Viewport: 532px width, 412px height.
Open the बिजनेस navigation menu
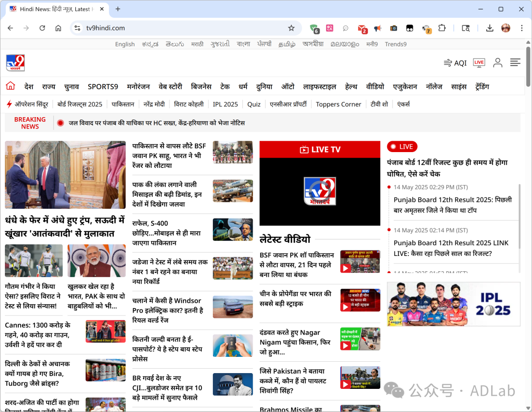(x=201, y=87)
